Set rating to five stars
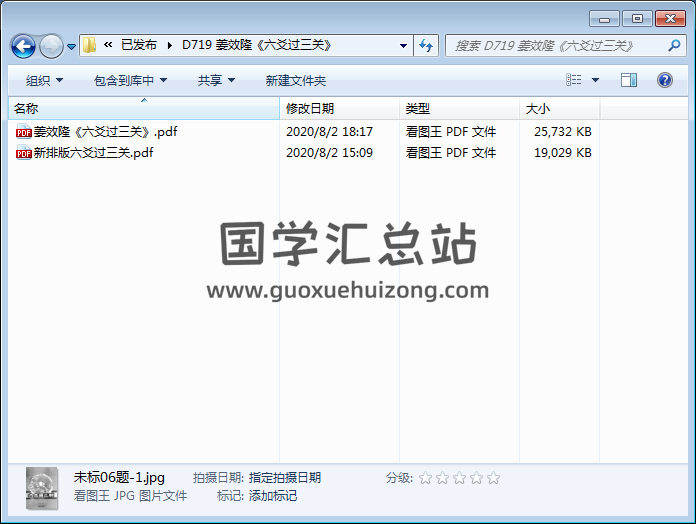 [x=493, y=478]
